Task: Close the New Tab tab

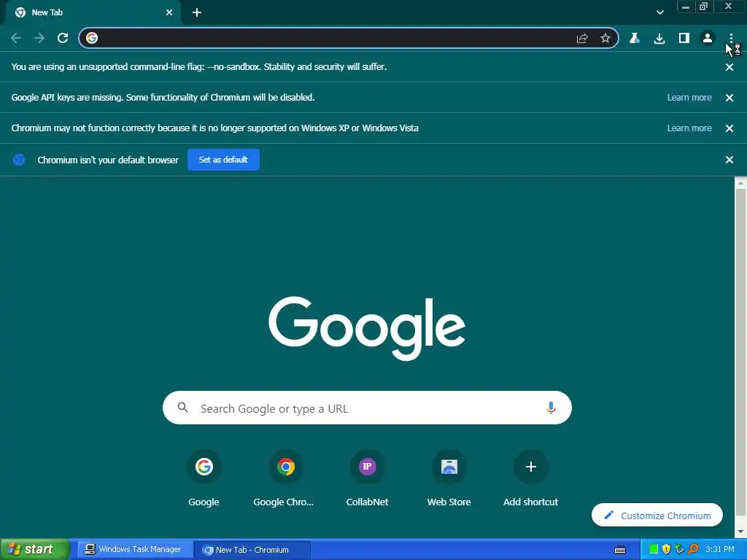Action: point(169,12)
